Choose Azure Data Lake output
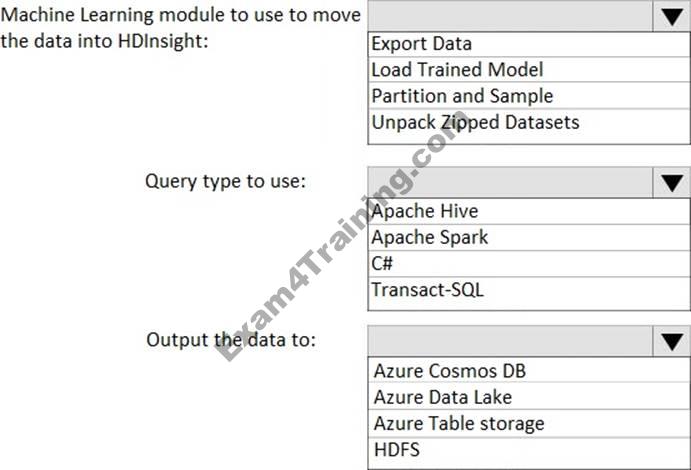The height and width of the screenshot is (470, 691). coord(443,397)
